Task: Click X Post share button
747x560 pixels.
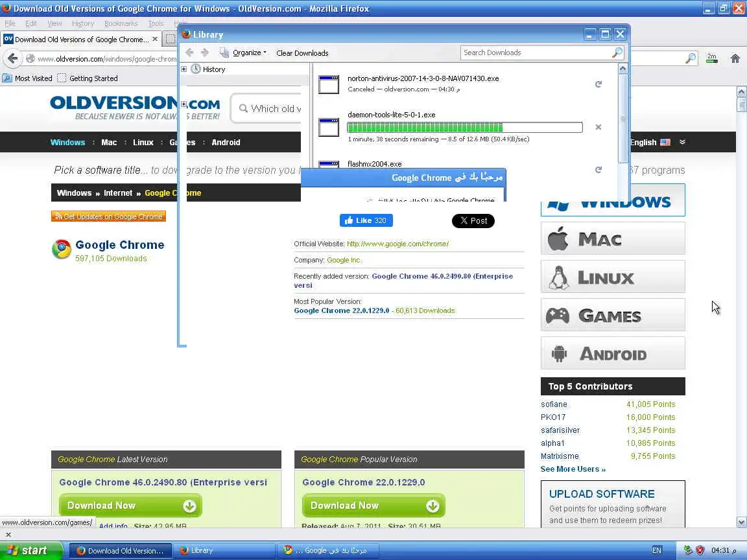Action: click(x=473, y=221)
